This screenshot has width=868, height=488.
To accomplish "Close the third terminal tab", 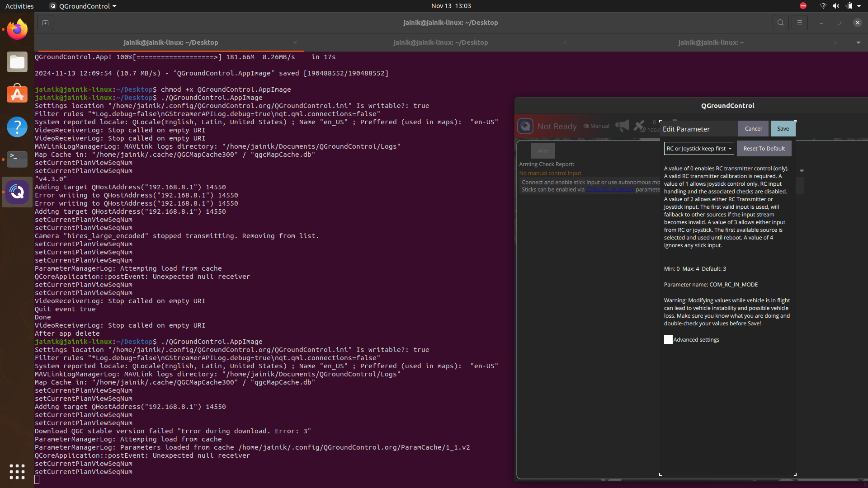I will click(x=835, y=42).
